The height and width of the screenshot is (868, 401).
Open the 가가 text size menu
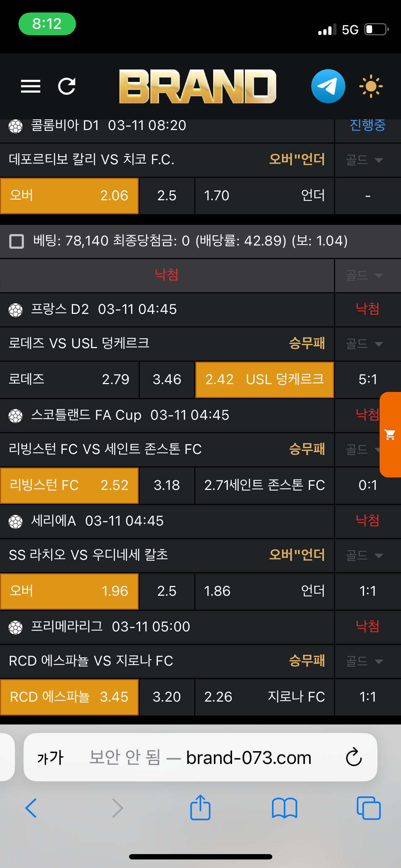pos(50,757)
